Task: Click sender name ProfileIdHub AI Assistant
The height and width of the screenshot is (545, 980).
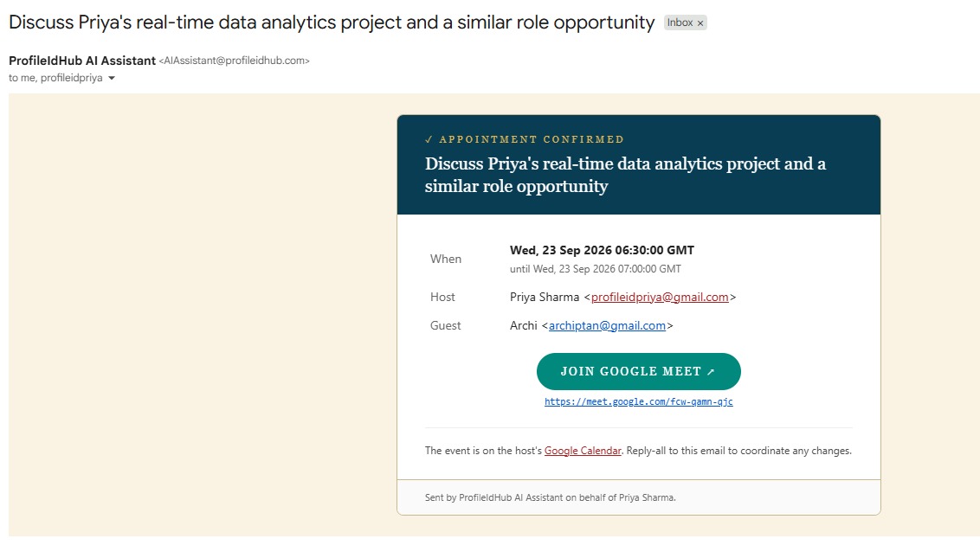Action: pyautogui.click(x=82, y=61)
